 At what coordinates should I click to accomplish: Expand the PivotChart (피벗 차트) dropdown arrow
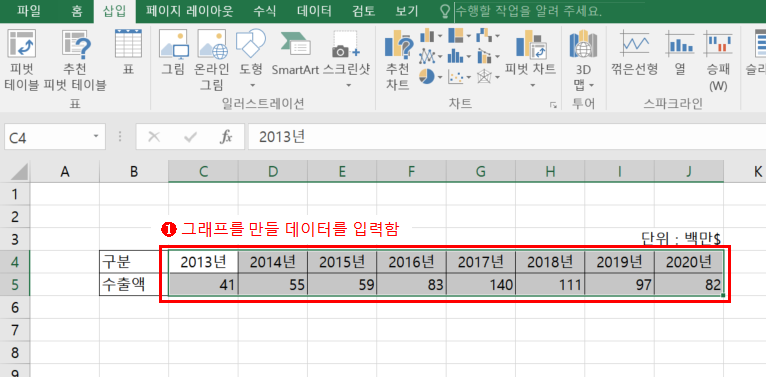[x=532, y=85]
